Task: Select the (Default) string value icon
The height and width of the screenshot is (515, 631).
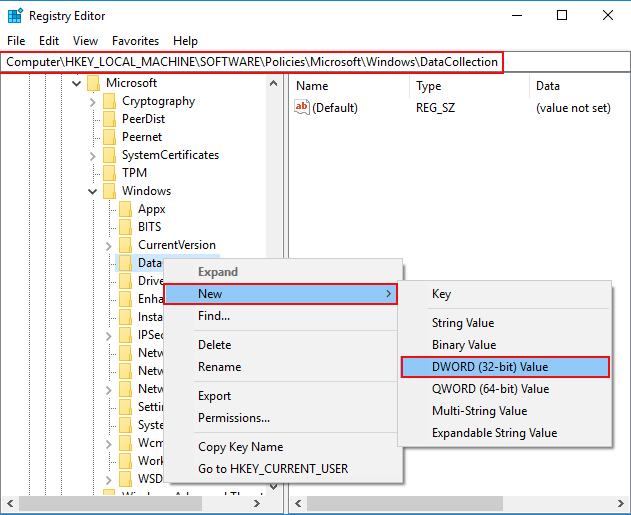Action: click(x=301, y=107)
